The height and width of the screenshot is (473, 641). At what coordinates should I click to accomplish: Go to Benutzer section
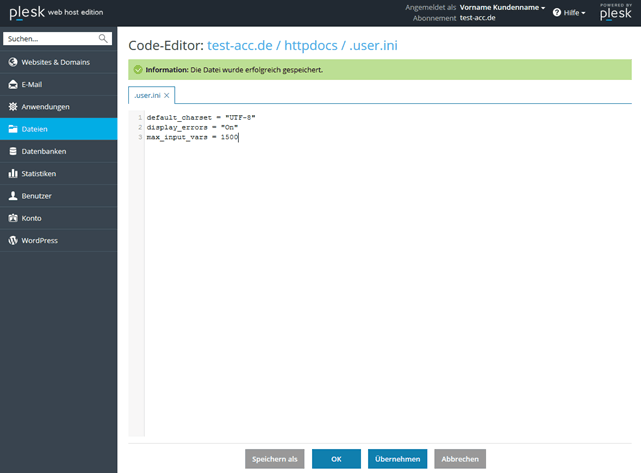click(x=58, y=196)
